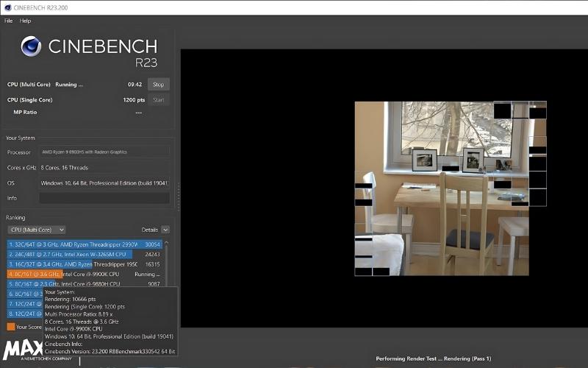The width and height of the screenshot is (588, 368).
Task: Open the Help menu
Action: tap(25, 21)
